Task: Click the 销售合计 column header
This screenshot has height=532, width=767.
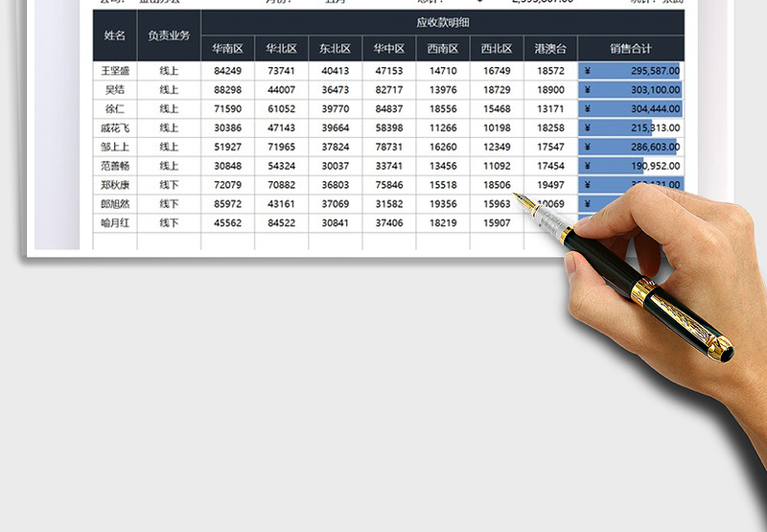Action: [x=631, y=49]
